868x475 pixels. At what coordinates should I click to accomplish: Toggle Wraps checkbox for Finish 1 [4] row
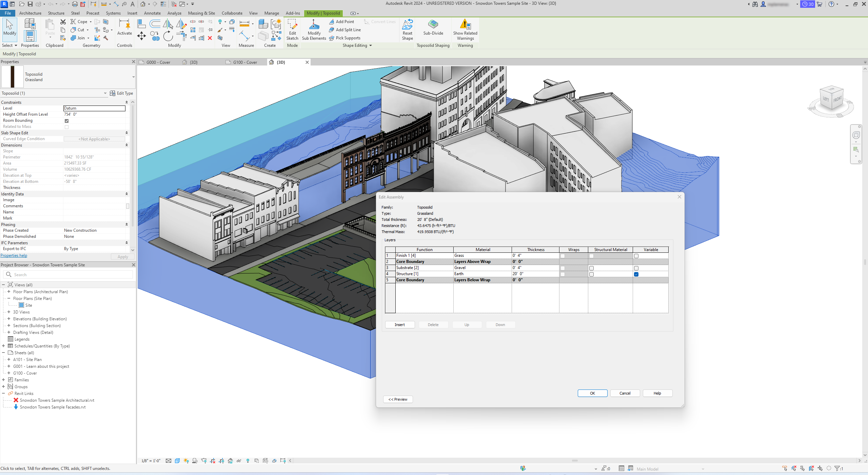click(563, 256)
